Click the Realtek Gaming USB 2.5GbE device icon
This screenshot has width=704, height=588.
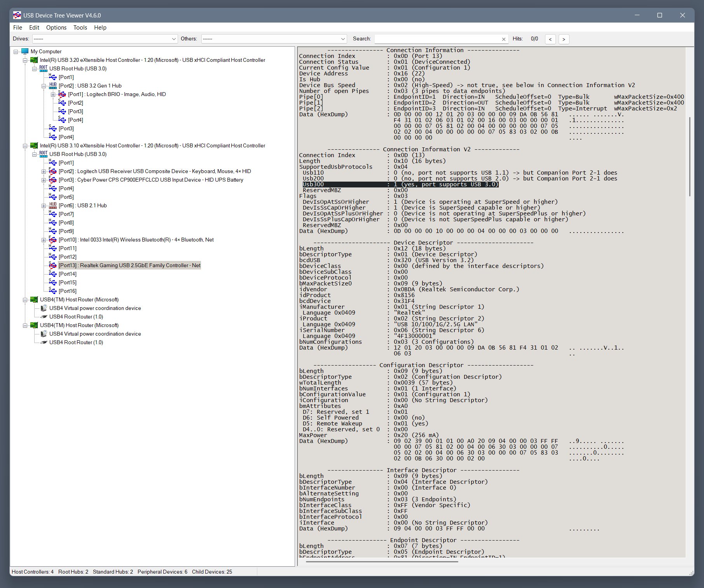click(x=53, y=265)
